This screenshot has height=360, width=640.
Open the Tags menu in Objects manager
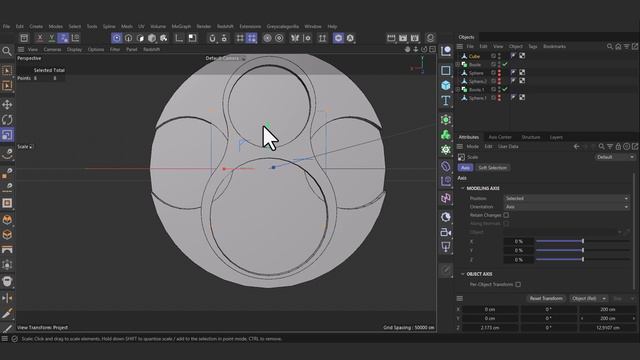533,47
